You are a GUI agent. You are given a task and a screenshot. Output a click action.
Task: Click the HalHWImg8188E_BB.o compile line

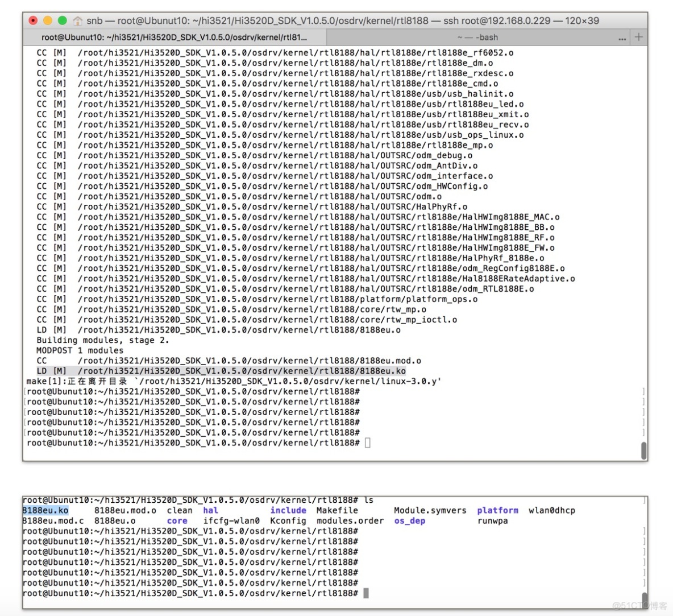pyautogui.click(x=296, y=228)
